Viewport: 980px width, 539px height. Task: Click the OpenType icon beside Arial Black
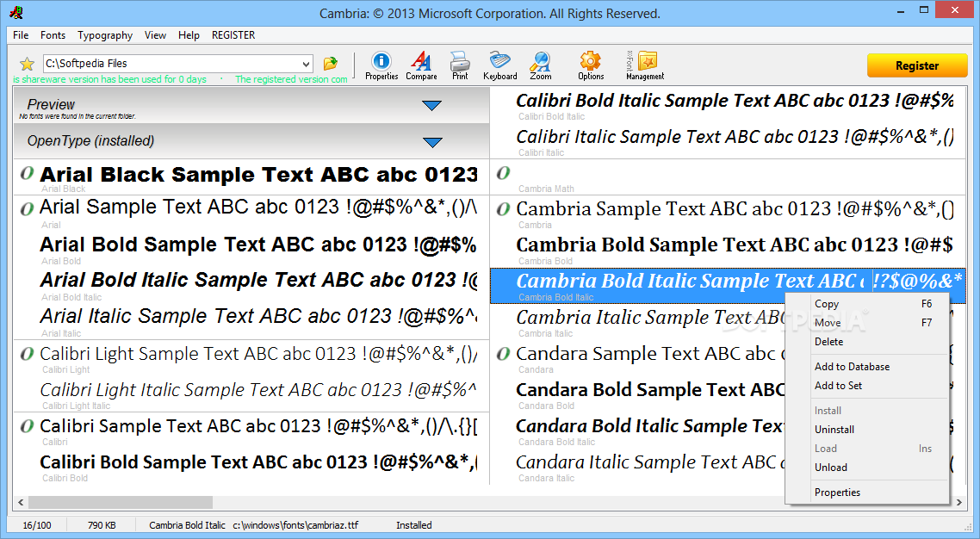pos(27,173)
